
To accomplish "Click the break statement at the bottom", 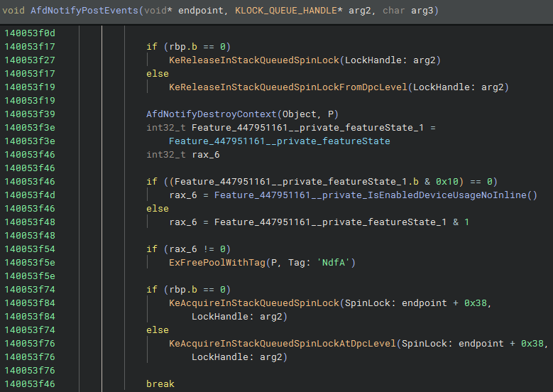I will tap(160, 384).
